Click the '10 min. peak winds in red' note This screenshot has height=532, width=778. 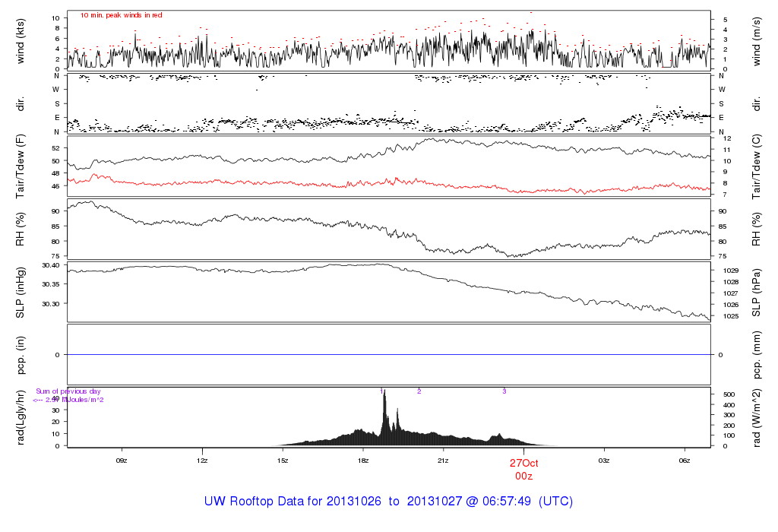coord(121,15)
